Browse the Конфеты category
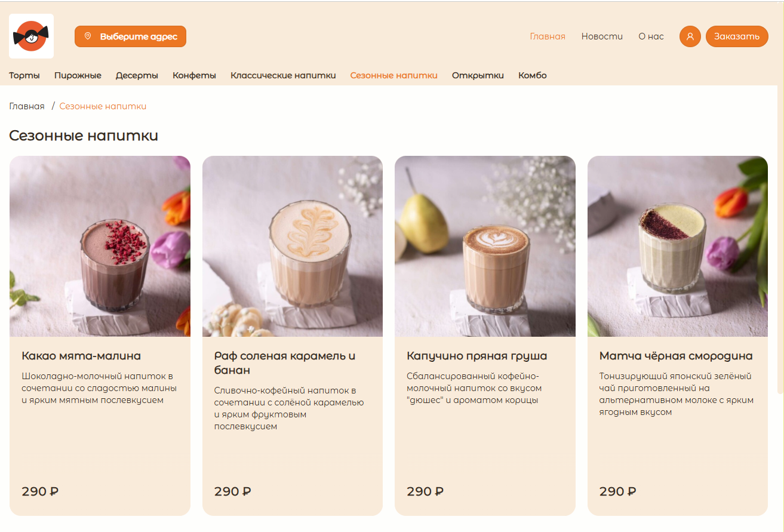The image size is (784, 532). 194,75
